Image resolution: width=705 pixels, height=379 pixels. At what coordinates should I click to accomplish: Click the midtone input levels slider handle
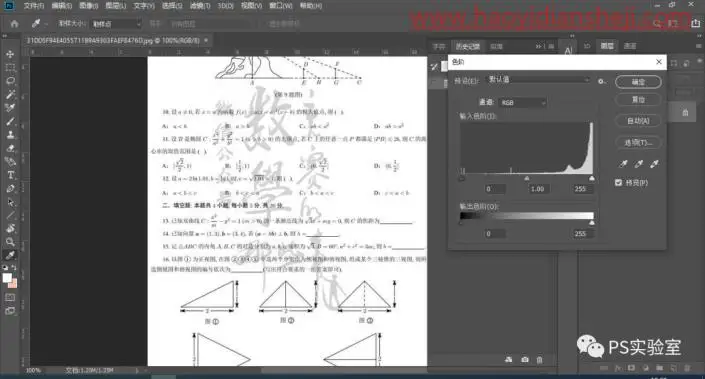click(527, 178)
